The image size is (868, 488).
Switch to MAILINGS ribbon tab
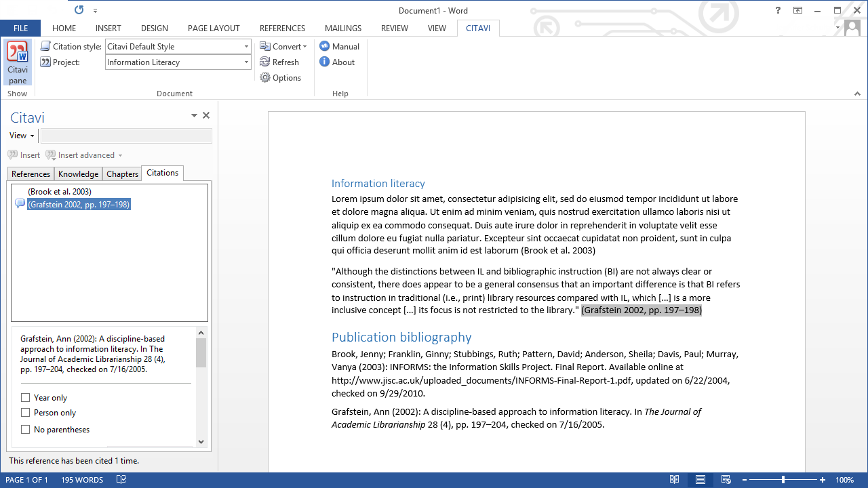(343, 28)
